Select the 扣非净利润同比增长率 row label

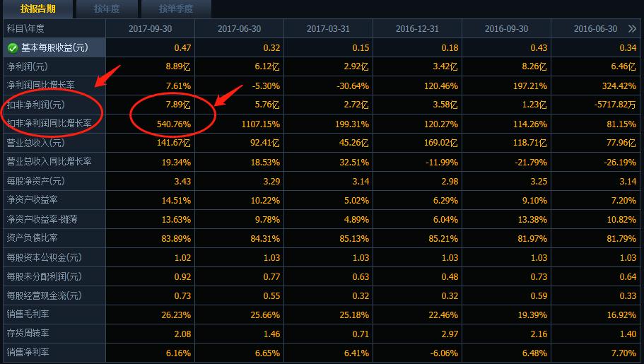pyautogui.click(x=49, y=123)
